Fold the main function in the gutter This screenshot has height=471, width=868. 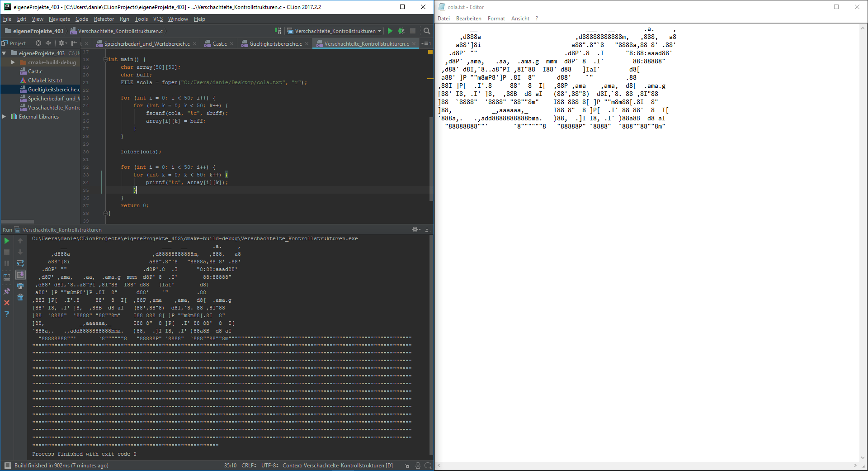pos(105,59)
